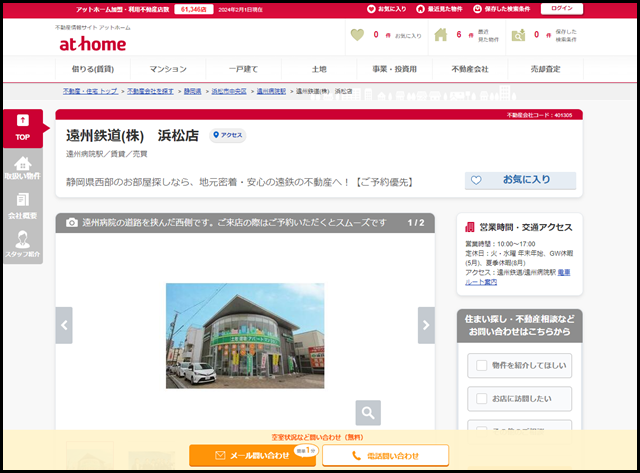Follow 不動産会社を探す breadcrumb link
640x473 pixels.
150,91
